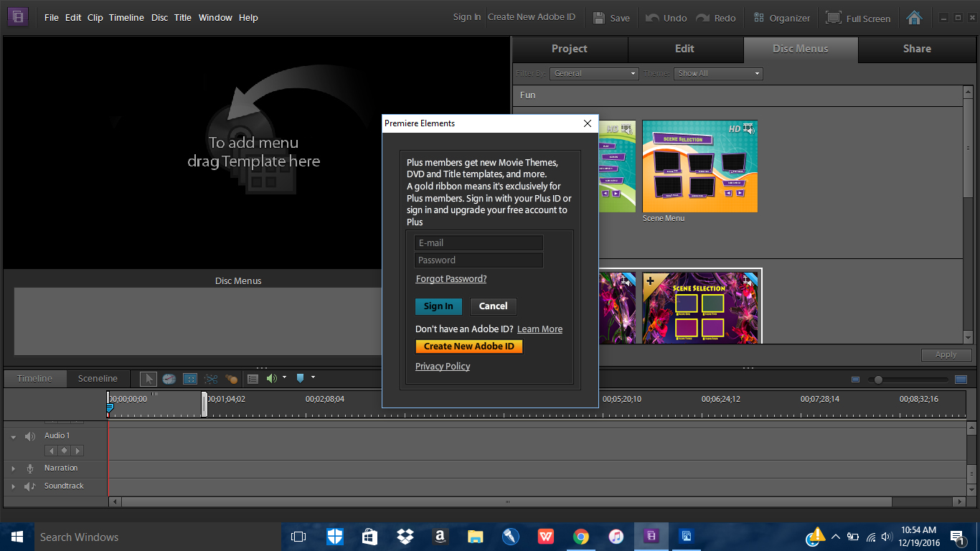
Task: Click the E-mail input field
Action: click(479, 243)
